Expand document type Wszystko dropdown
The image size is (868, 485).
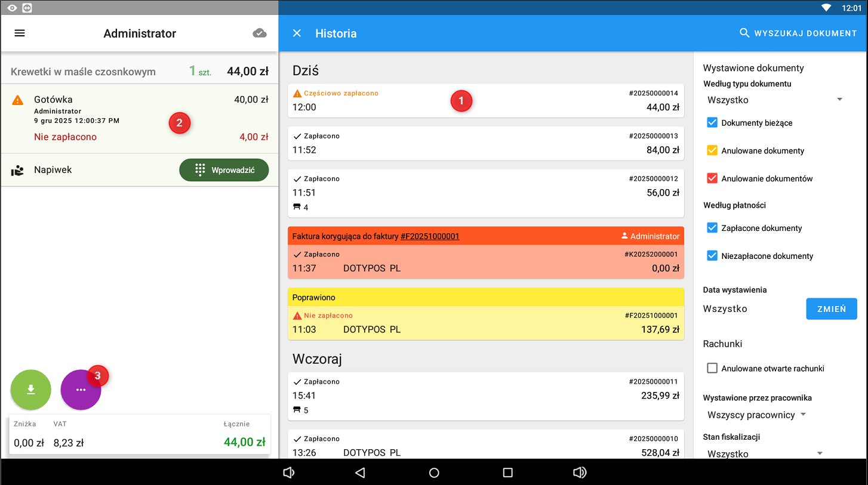775,100
